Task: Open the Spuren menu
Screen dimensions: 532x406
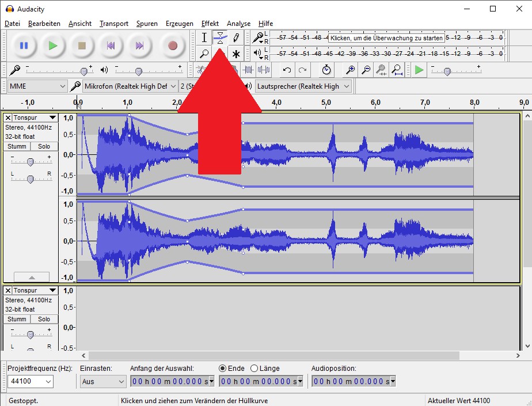Action: [147, 24]
